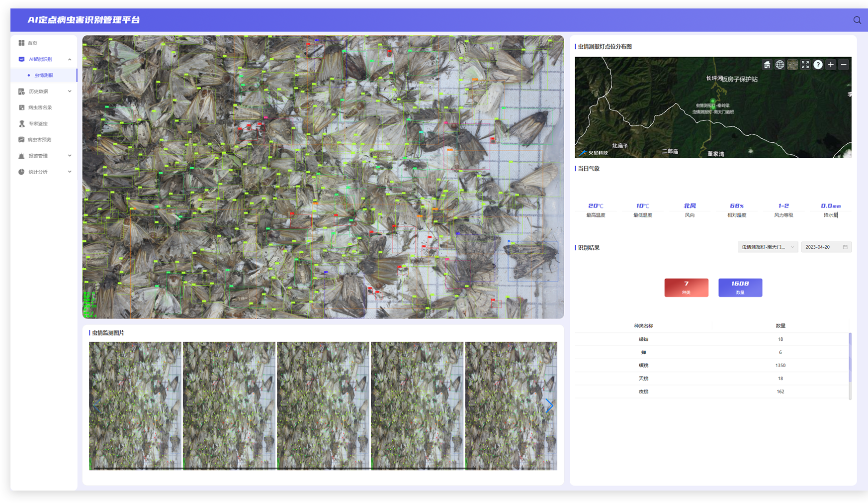Viewport: 868px width, 503px height.
Task: Click the 专家鉴定 expert icon
Action: click(21, 123)
